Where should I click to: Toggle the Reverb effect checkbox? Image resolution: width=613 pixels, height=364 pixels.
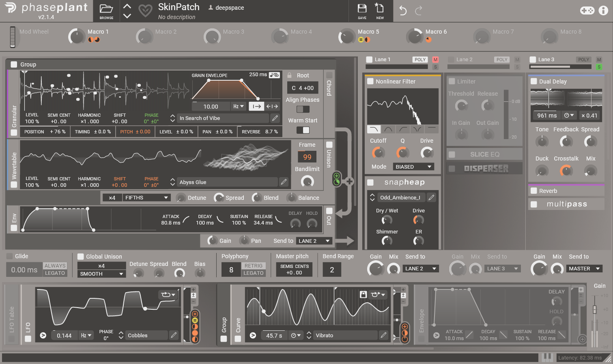(534, 191)
